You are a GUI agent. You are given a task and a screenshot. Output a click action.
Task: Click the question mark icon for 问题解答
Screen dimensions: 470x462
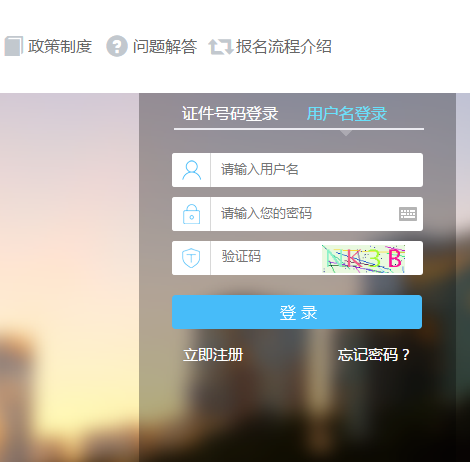117,46
